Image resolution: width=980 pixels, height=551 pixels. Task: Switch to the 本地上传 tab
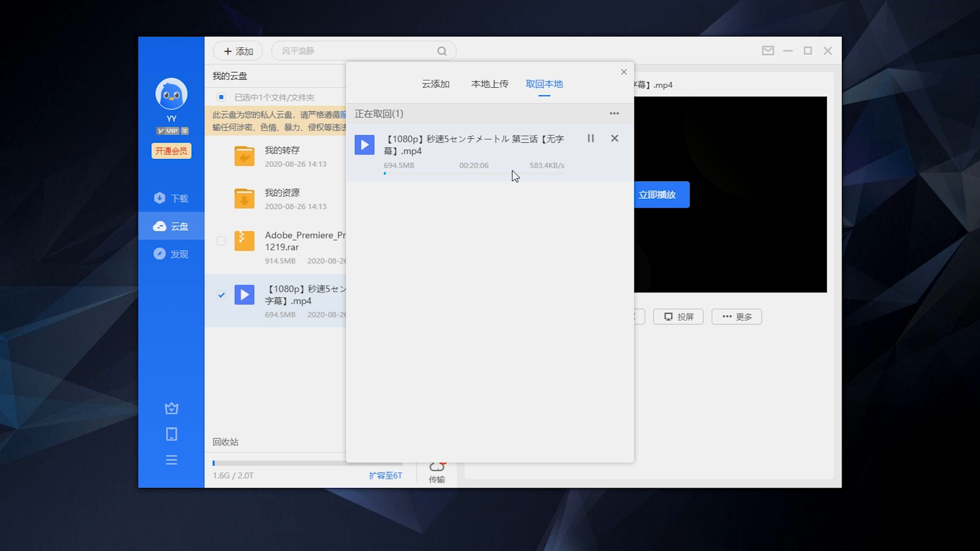[x=490, y=84]
